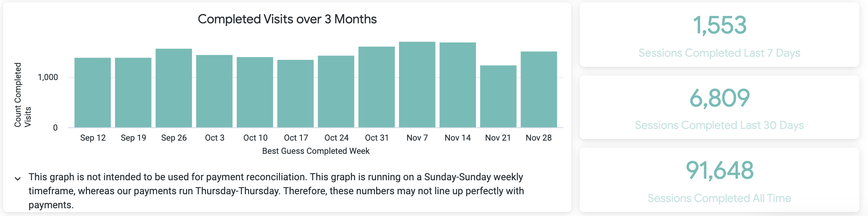This screenshot has height=216, width=868.
Task: Click the Best Guess Completed Week axis label
Action: click(x=315, y=151)
